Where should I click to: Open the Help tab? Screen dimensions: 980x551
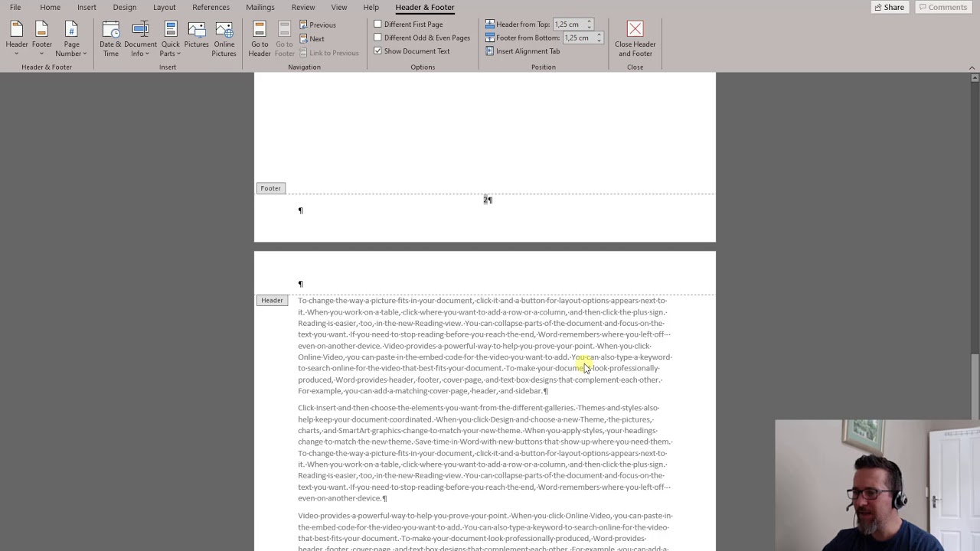(371, 7)
